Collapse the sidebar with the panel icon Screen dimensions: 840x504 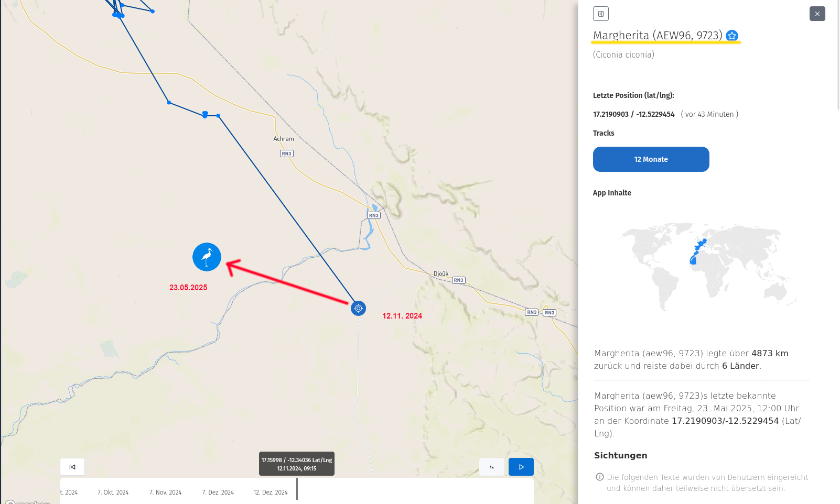[x=601, y=14]
